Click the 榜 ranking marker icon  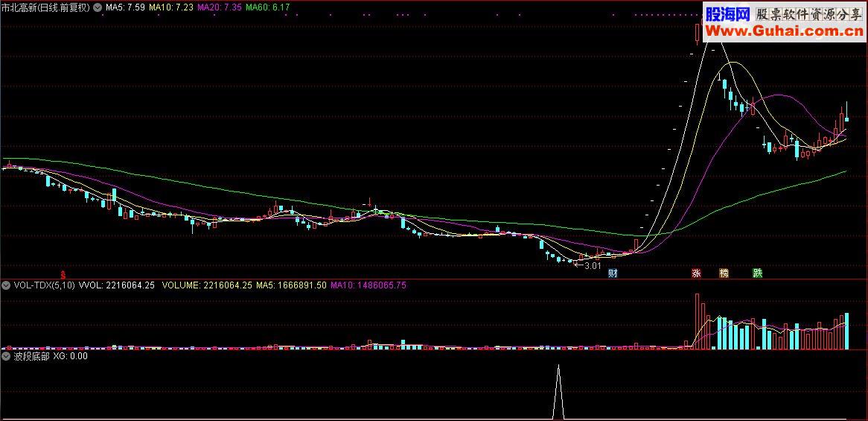click(x=724, y=273)
